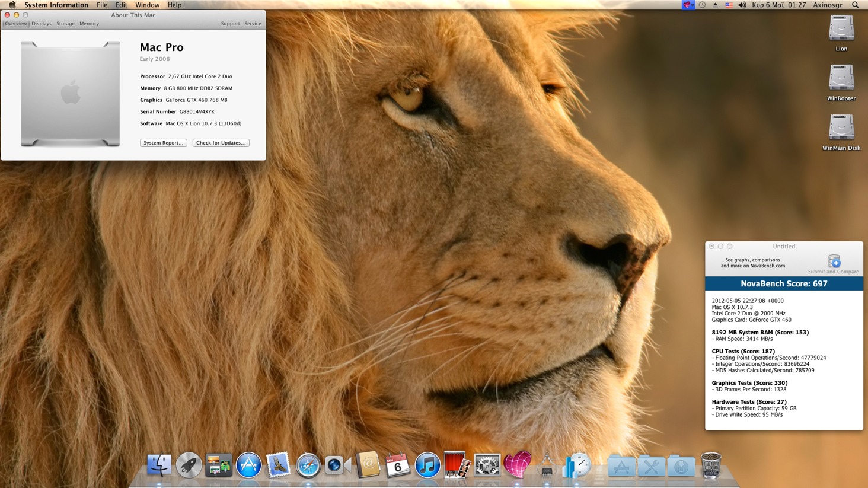The width and height of the screenshot is (868, 488).
Task: Launch Safari from the Dock
Action: point(308,465)
